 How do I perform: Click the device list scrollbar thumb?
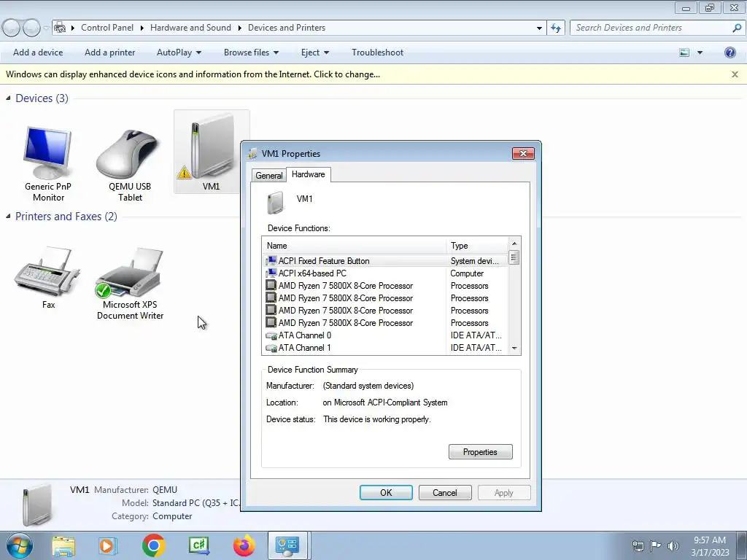pos(514,257)
